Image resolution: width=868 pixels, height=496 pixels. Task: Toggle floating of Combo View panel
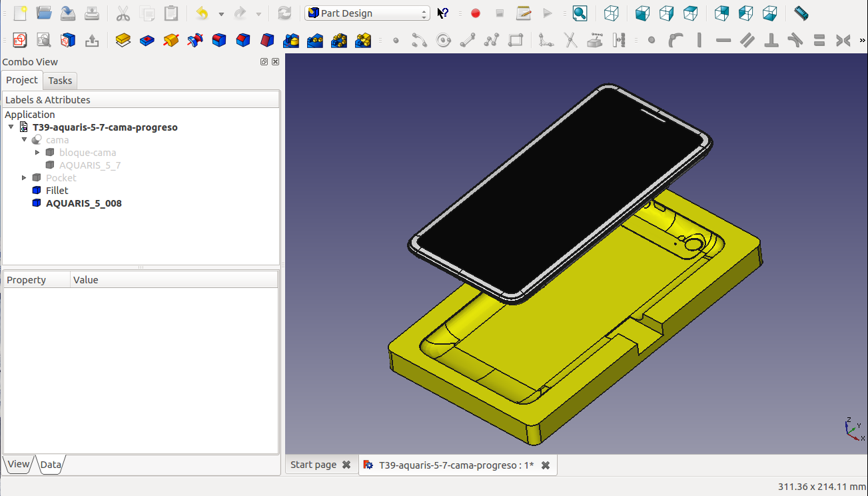tap(264, 62)
